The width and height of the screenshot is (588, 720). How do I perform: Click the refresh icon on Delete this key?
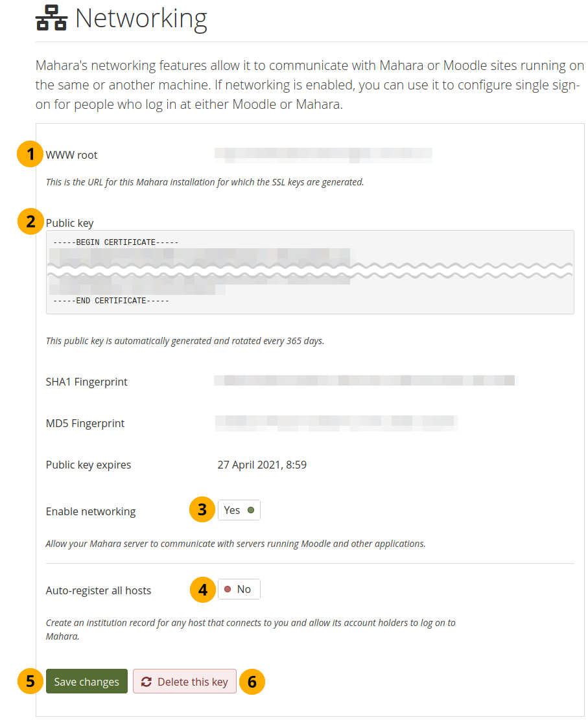click(147, 682)
